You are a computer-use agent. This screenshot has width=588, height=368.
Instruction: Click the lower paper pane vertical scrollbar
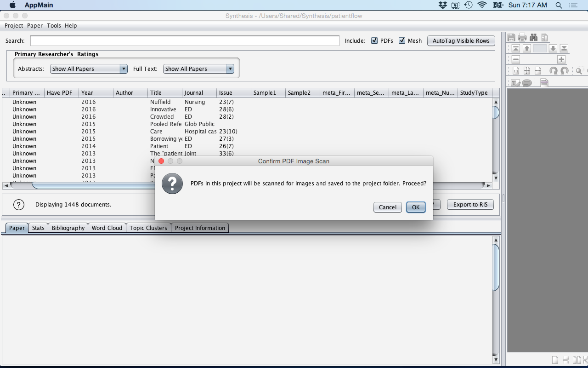pos(496,299)
